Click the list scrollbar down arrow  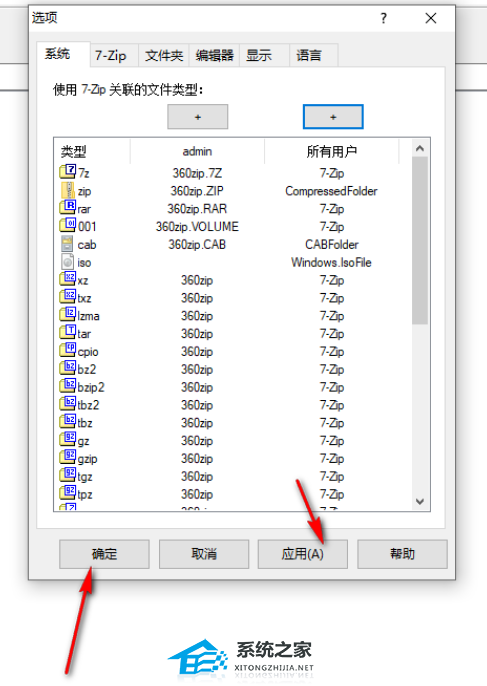420,501
